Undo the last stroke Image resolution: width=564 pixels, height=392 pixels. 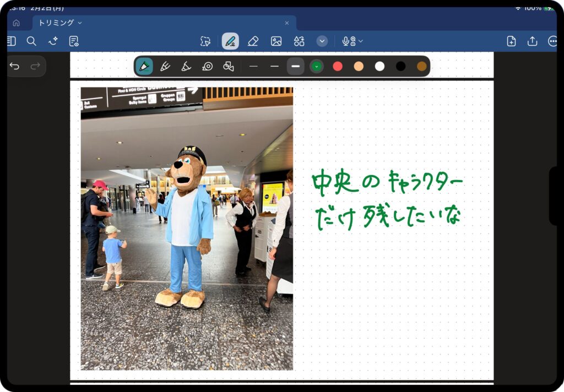[15, 66]
